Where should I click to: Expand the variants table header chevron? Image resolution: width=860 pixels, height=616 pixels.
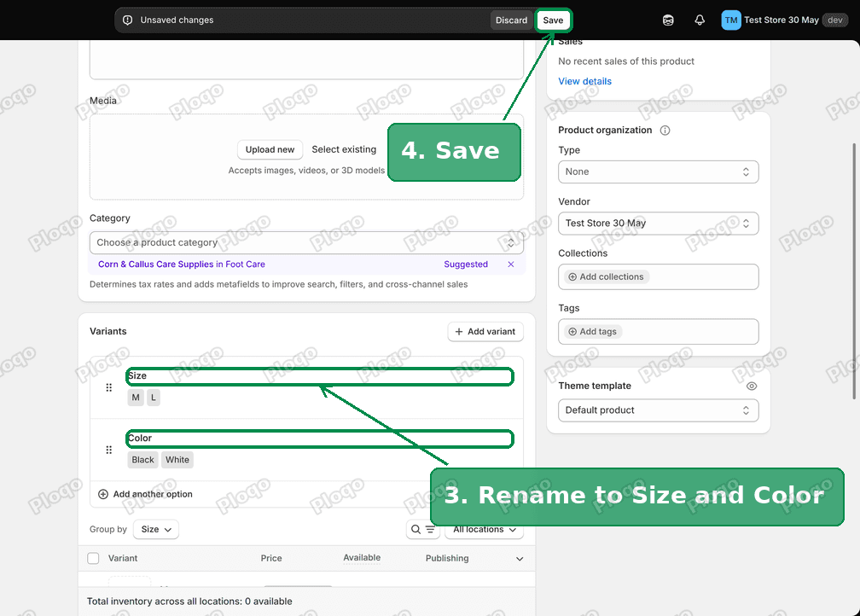[520, 559]
